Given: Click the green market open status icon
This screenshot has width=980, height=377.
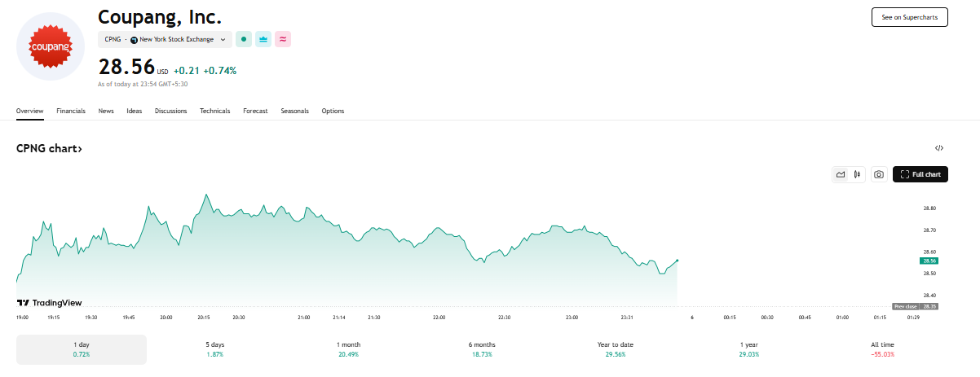Looking at the screenshot, I should (244, 39).
